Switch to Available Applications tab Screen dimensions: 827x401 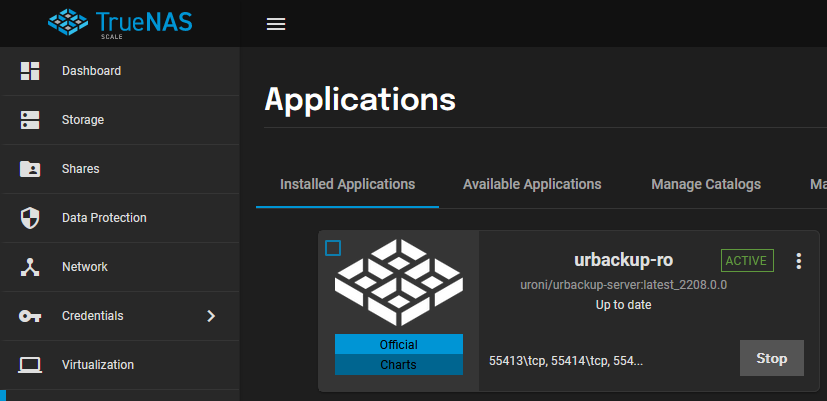pyautogui.click(x=532, y=184)
